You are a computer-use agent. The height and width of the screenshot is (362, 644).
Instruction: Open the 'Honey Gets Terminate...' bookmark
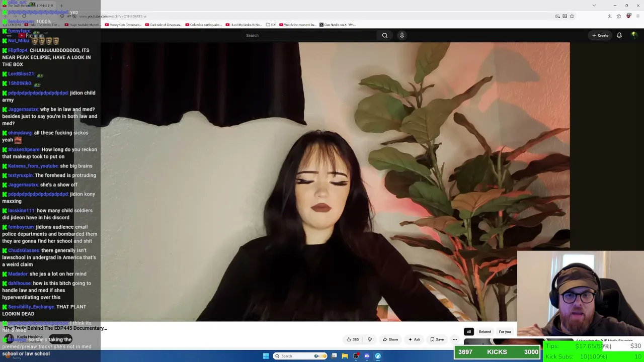tap(123, 25)
